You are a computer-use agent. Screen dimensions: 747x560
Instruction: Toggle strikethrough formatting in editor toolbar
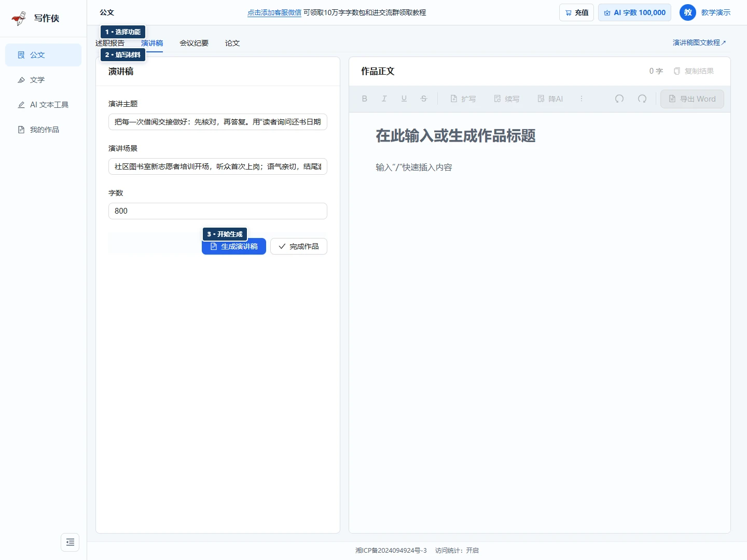point(424,99)
